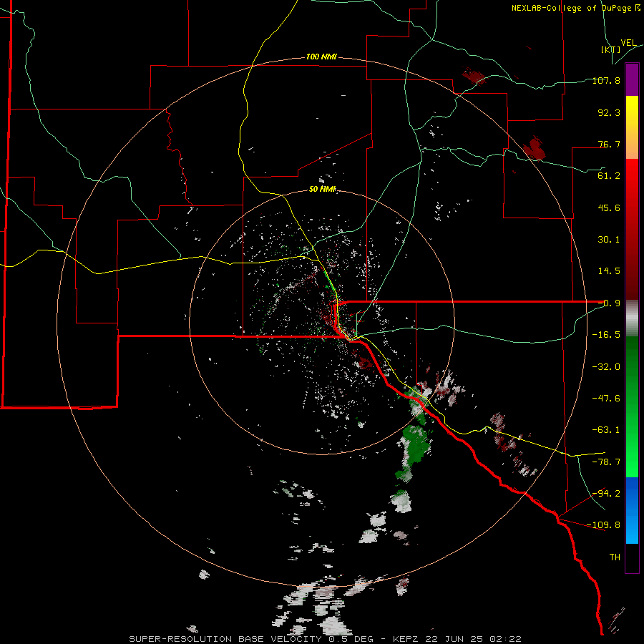Click the NEXLAB-College of DuPage watermark text
Viewport: 644px width, 644px height.
(x=576, y=8)
